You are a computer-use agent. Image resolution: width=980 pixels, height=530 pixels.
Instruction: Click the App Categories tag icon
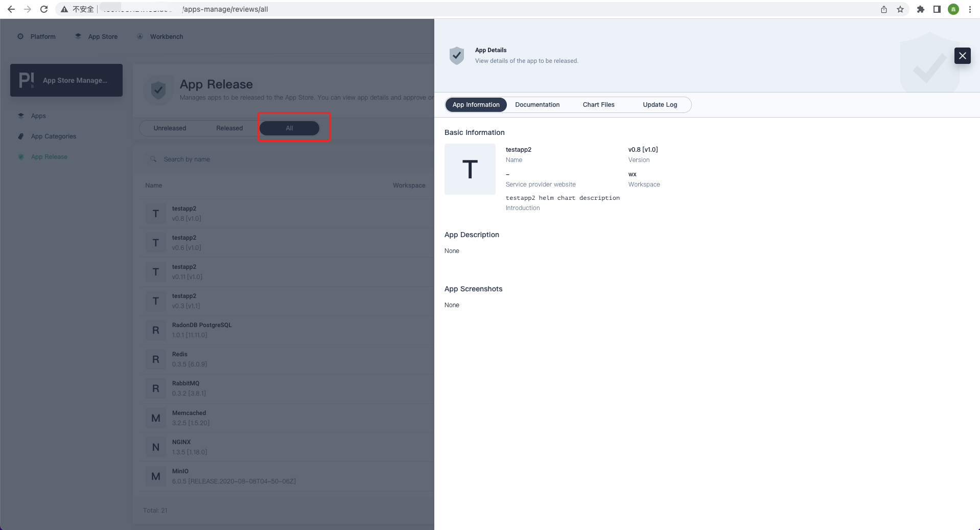[21, 136]
